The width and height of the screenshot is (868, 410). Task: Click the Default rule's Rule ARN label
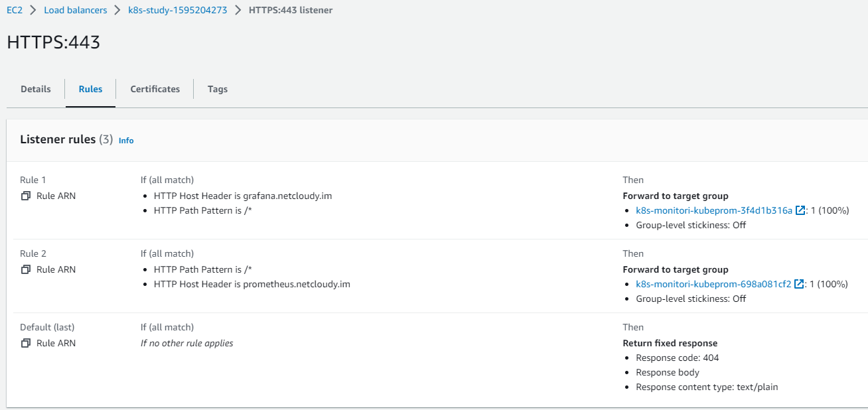pos(56,343)
